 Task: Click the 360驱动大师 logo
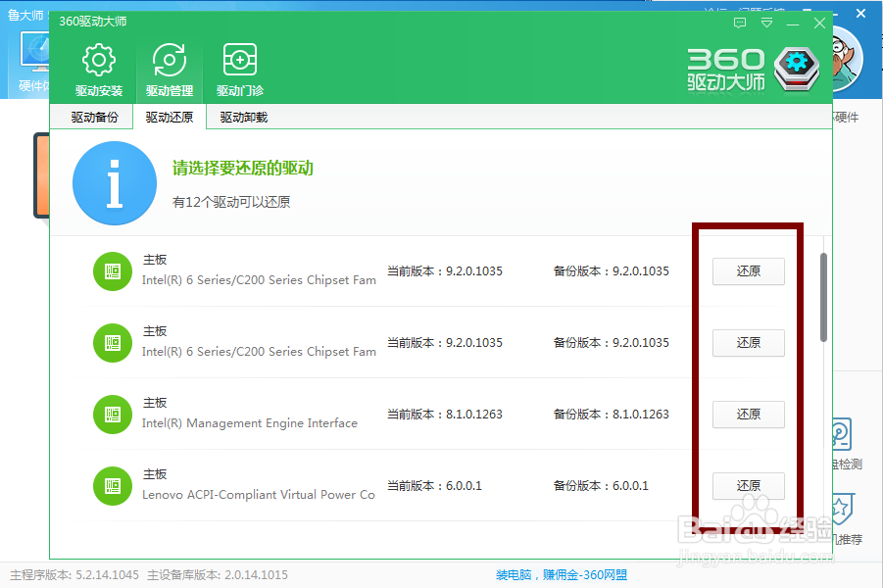pyautogui.click(x=754, y=70)
